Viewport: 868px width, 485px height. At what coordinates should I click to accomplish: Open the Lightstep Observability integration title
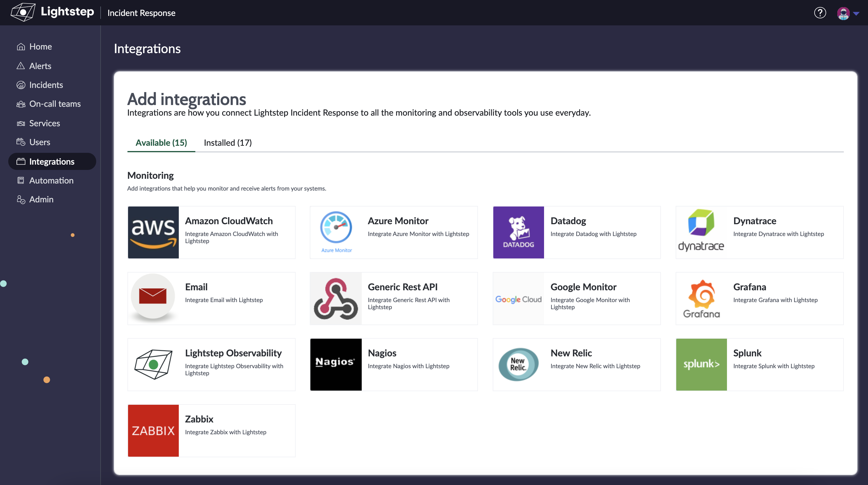coord(233,353)
